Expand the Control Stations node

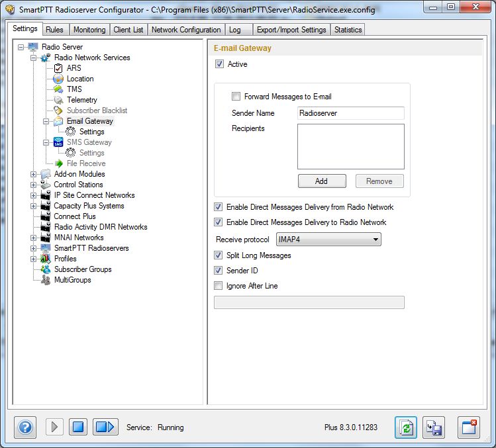[x=34, y=185]
